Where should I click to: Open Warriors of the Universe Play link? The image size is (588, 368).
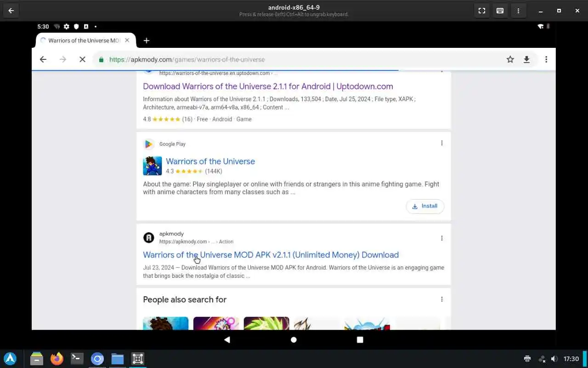(210, 161)
